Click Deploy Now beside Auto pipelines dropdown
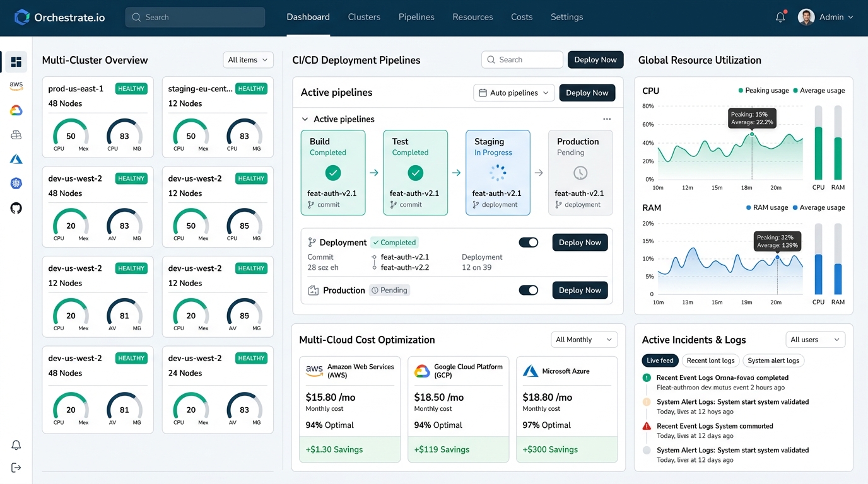 [x=587, y=93]
